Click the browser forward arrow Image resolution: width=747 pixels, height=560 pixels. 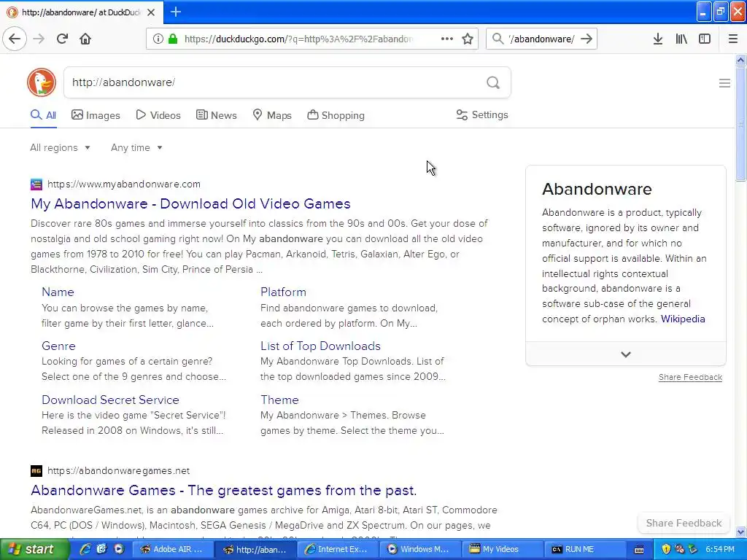(x=39, y=39)
